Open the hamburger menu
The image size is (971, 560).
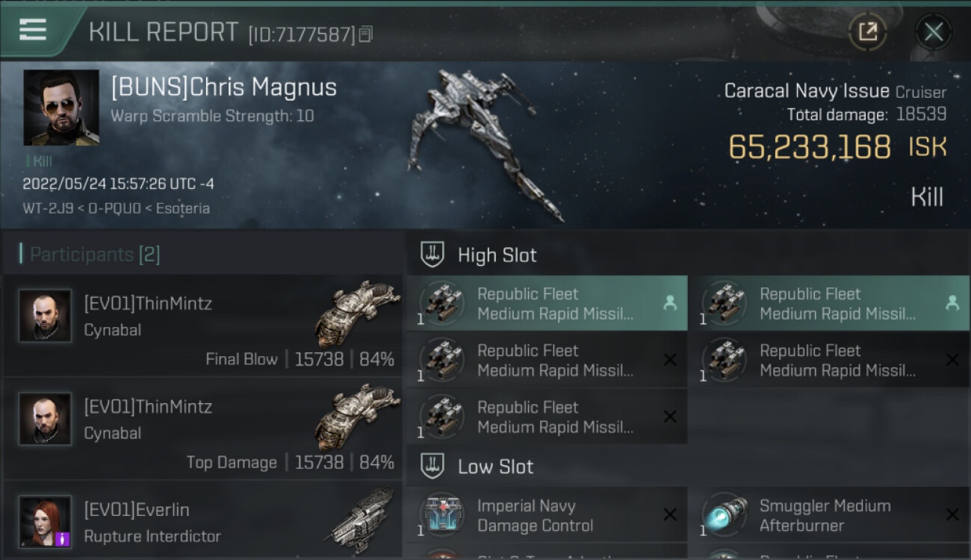pos(34,30)
